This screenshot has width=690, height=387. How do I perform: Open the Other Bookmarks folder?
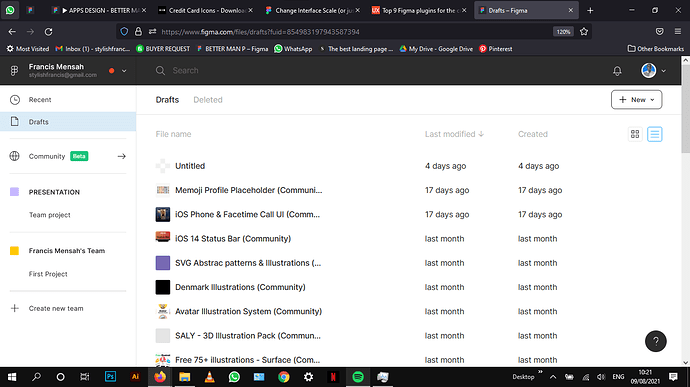click(656, 49)
